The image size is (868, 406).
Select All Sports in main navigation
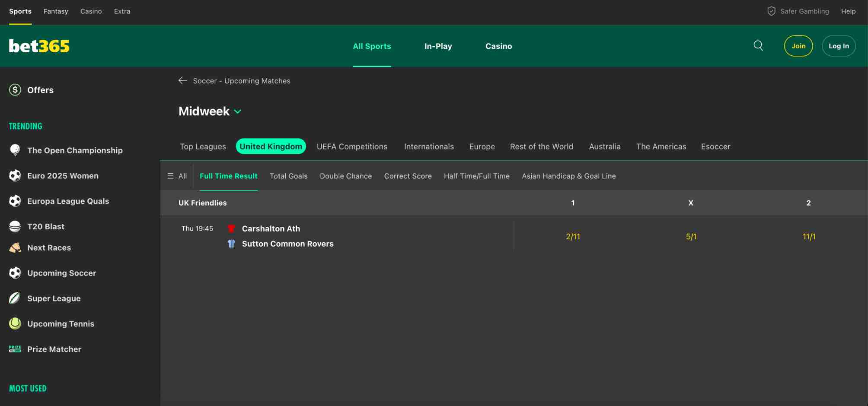[x=372, y=46]
